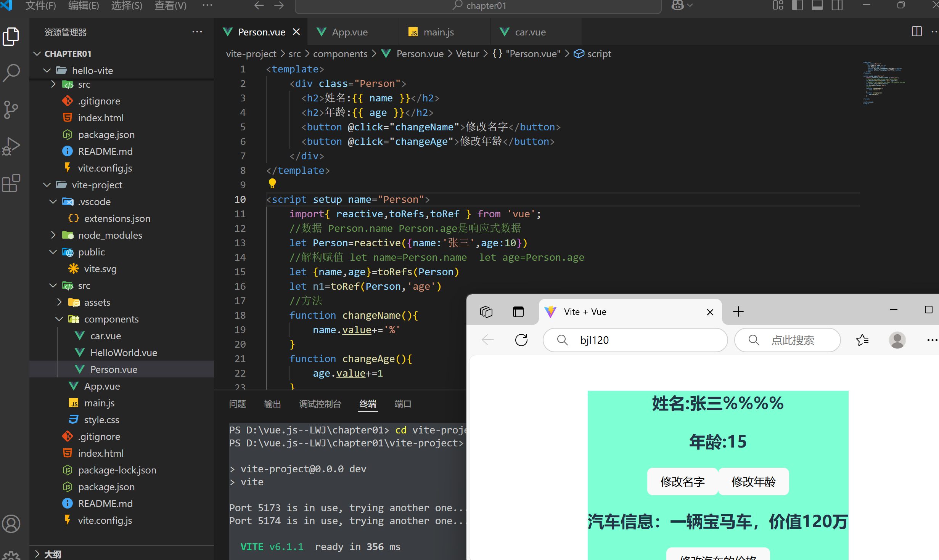Screen dimensions: 939x560
Task: Open the Accounts menu icon
Action: click(x=11, y=523)
